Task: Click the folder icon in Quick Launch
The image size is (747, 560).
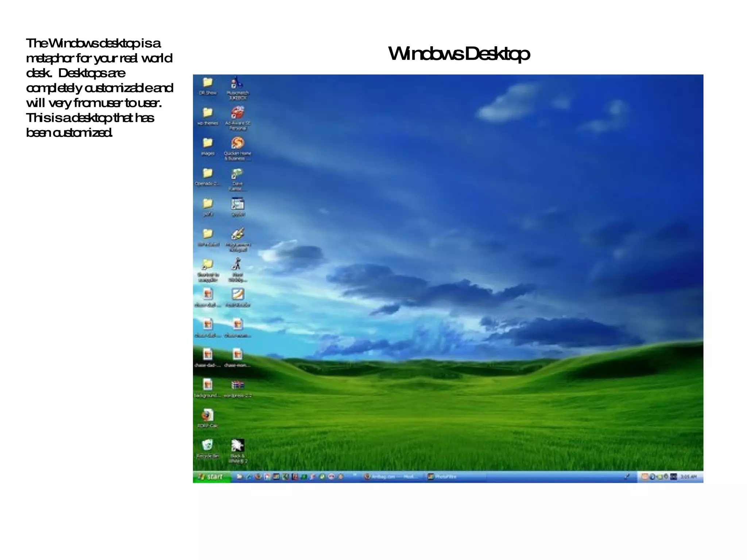Action: [240, 477]
